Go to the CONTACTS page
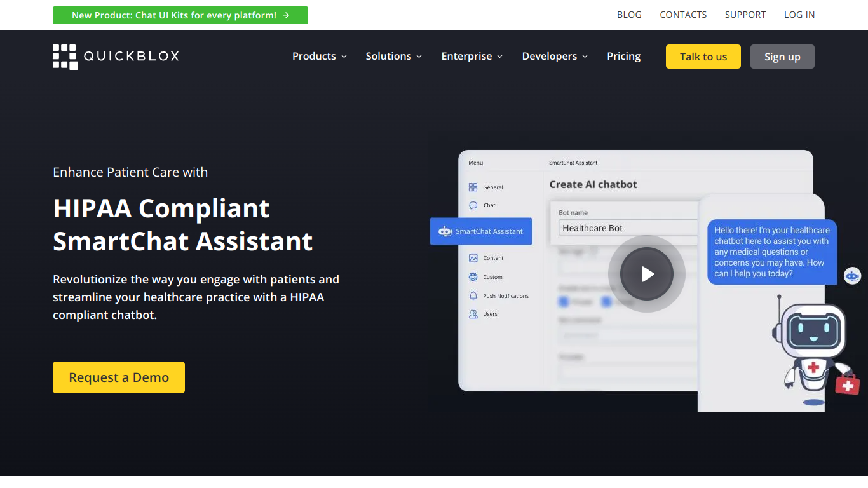 pos(683,15)
